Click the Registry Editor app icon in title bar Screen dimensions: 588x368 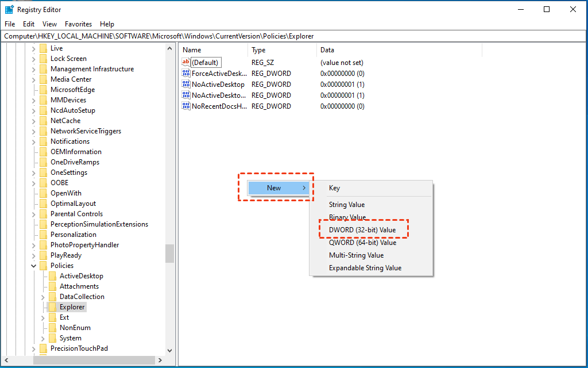[x=9, y=9]
